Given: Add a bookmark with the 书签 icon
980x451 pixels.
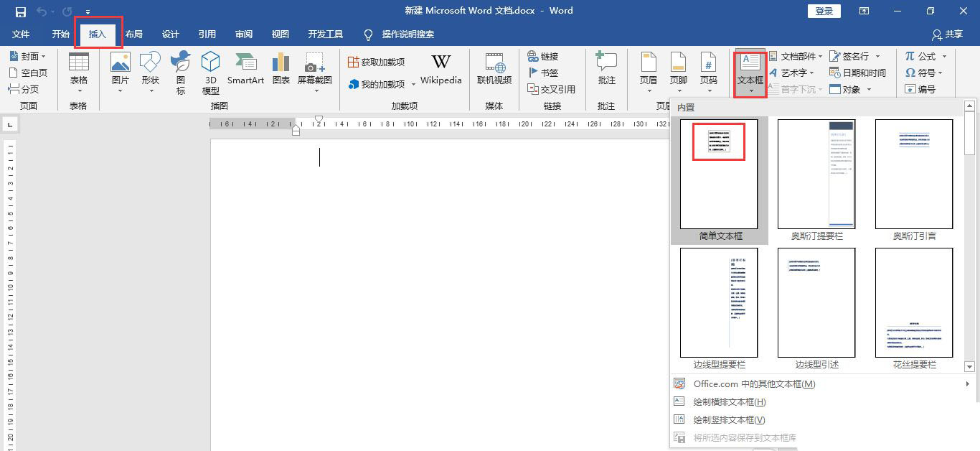Looking at the screenshot, I should click(x=543, y=73).
